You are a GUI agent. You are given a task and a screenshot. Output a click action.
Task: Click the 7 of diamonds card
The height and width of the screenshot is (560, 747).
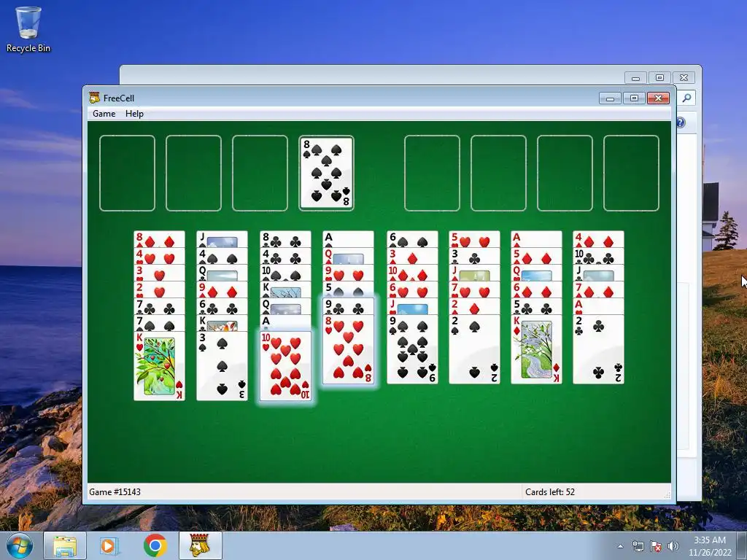coord(598,289)
